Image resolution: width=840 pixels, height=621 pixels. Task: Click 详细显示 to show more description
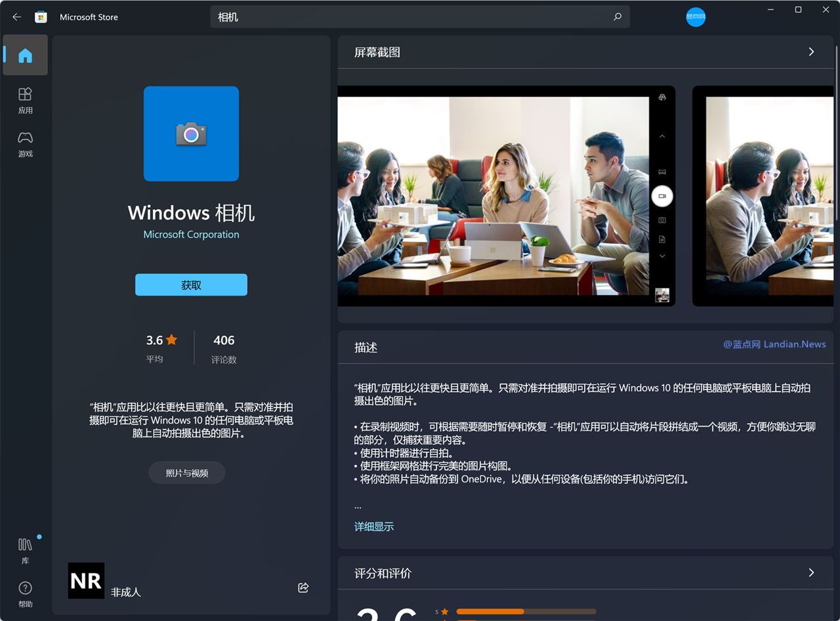[x=374, y=527]
